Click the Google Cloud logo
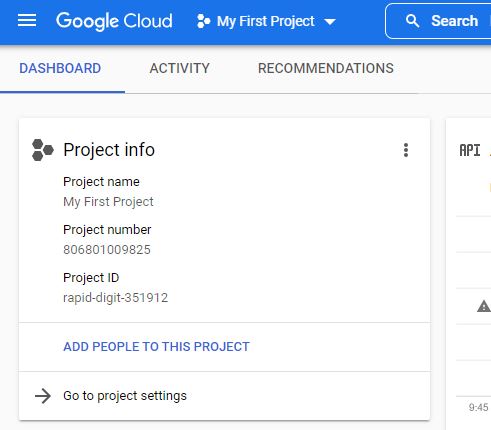491x430 pixels. click(114, 21)
